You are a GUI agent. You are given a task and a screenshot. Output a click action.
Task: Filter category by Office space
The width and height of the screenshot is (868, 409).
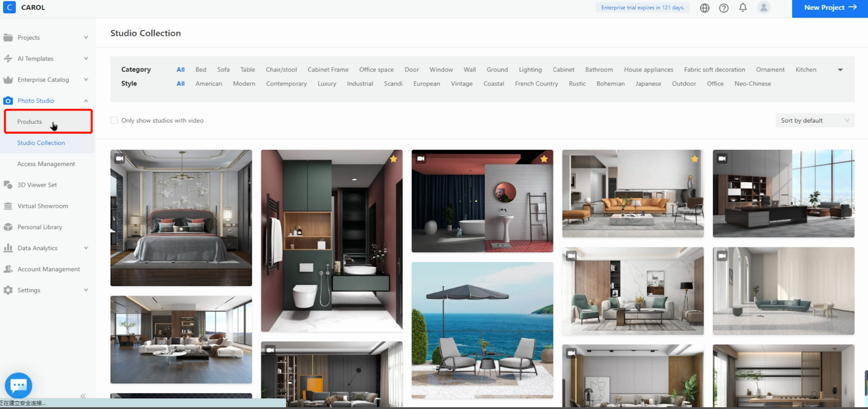(376, 70)
